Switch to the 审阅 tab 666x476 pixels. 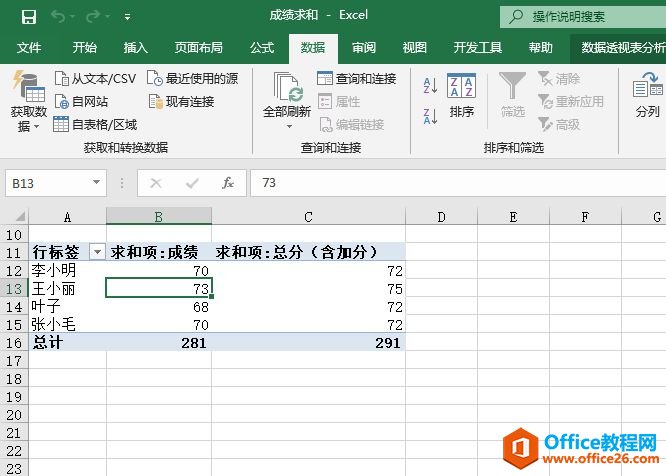[364, 48]
